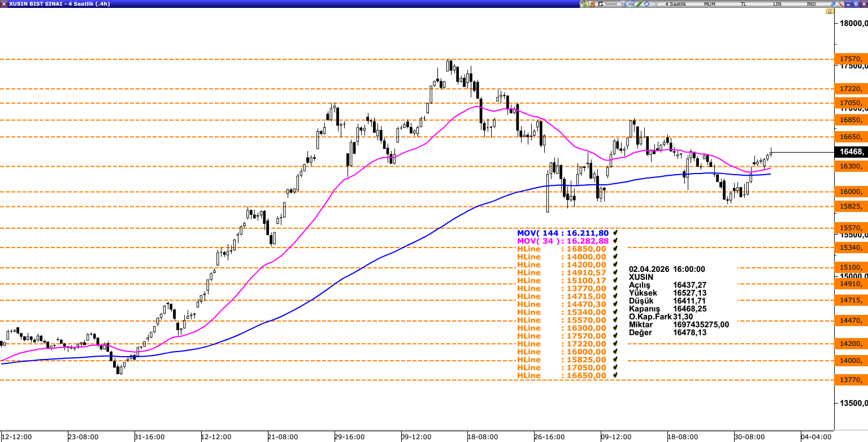Screen dimensions: 868x442
Task: Open the 4 Saatlik period selector
Action: [x=675, y=4]
